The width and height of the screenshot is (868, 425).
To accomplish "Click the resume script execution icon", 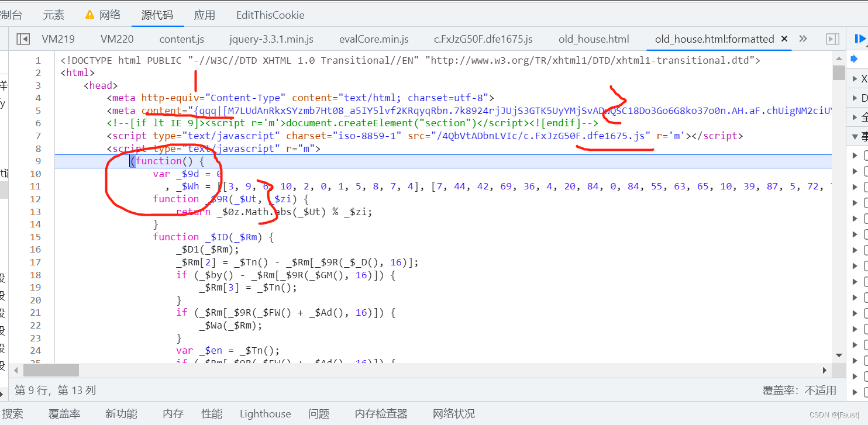I will 861,39.
